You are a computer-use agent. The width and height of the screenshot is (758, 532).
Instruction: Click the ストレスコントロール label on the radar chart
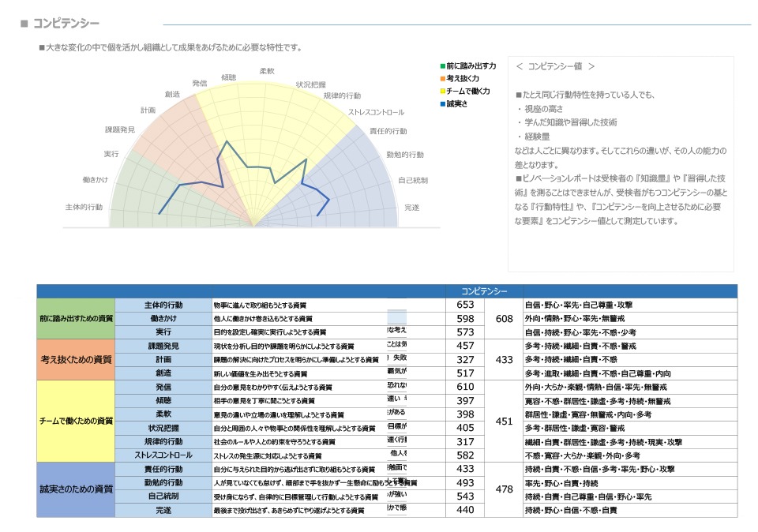point(376,113)
